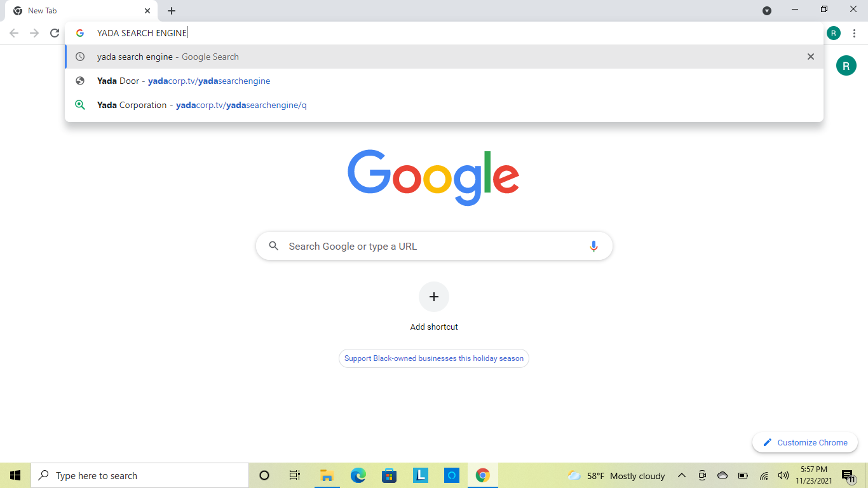
Task: Open notification center icon
Action: click(848, 475)
